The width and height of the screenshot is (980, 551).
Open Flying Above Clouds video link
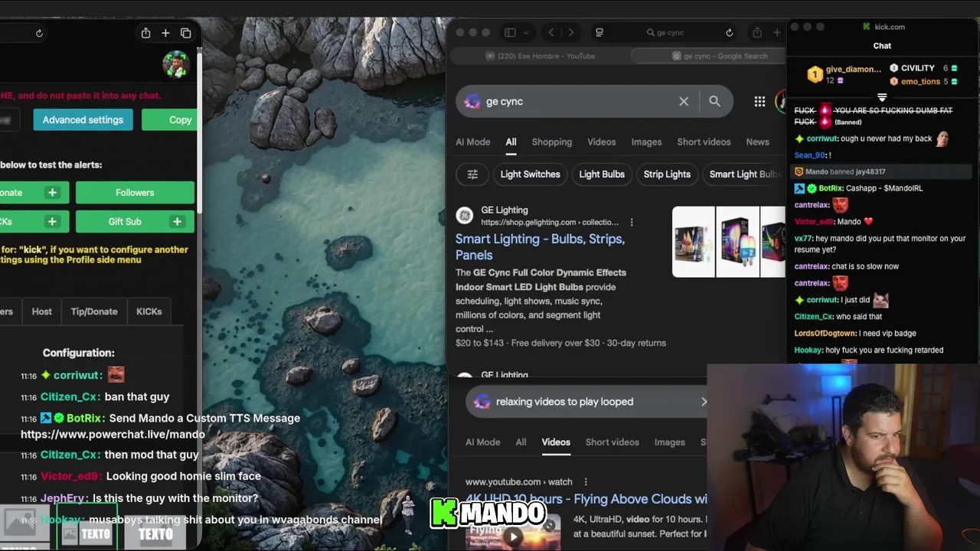coord(586,499)
